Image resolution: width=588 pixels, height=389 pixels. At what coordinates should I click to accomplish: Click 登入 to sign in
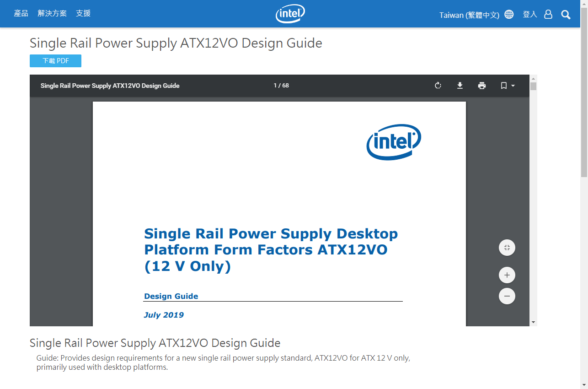pos(529,14)
